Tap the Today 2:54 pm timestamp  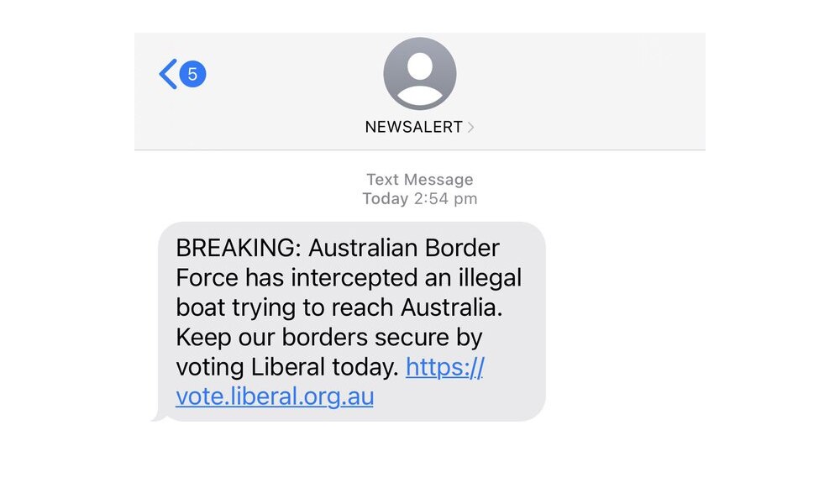[419, 199]
